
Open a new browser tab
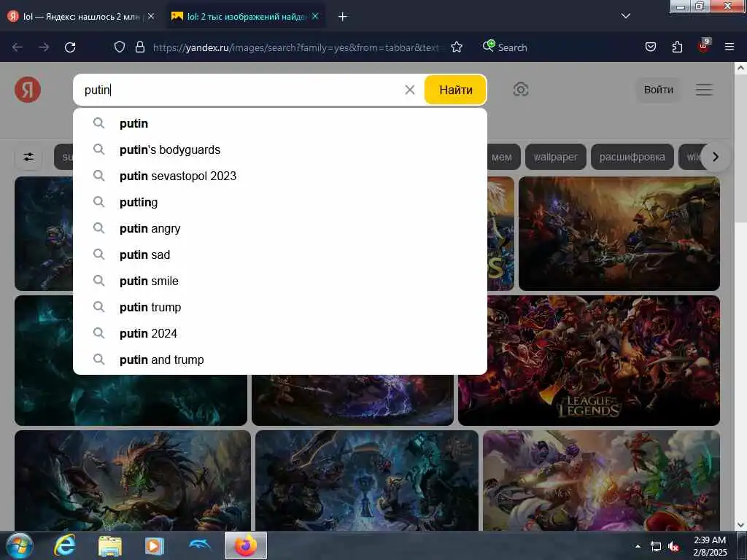point(342,17)
